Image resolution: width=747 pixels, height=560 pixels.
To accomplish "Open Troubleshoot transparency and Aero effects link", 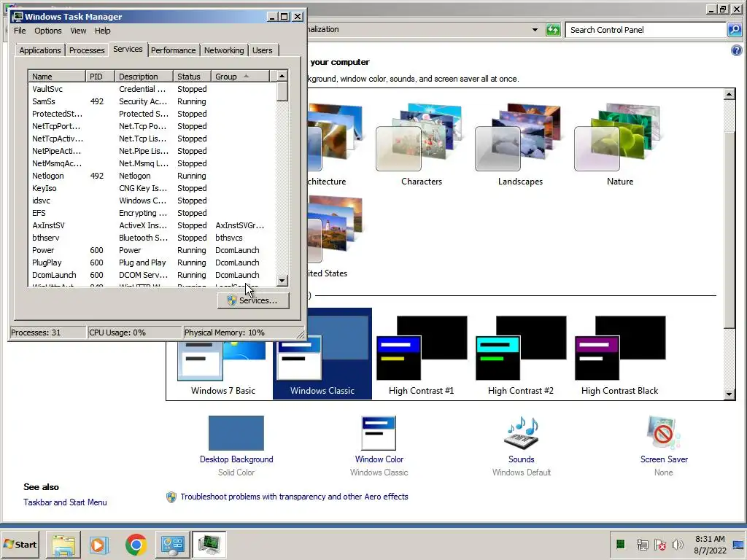I will tap(294, 497).
